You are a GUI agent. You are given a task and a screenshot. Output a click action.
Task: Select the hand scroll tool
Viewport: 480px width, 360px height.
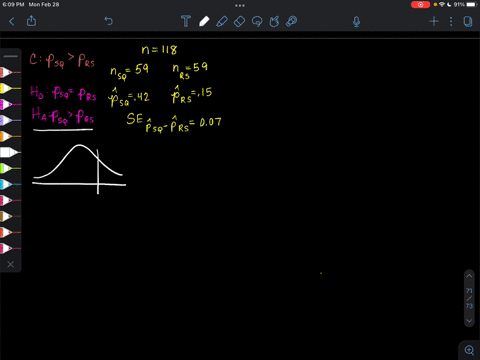[x=274, y=22]
